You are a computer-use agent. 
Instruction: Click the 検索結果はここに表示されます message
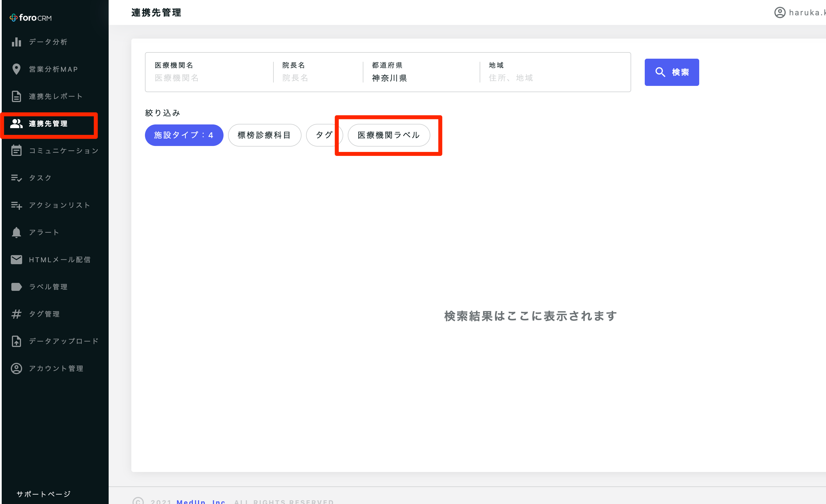point(531,316)
